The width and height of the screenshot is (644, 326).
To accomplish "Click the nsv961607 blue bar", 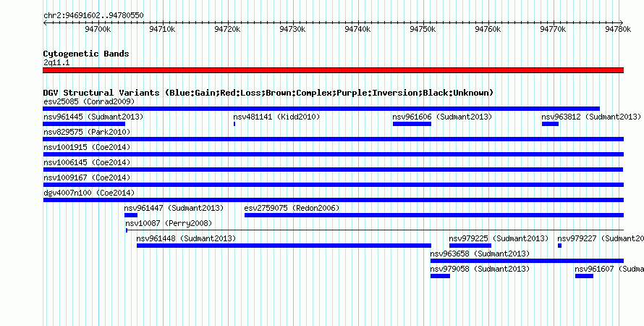I will [x=584, y=276].
